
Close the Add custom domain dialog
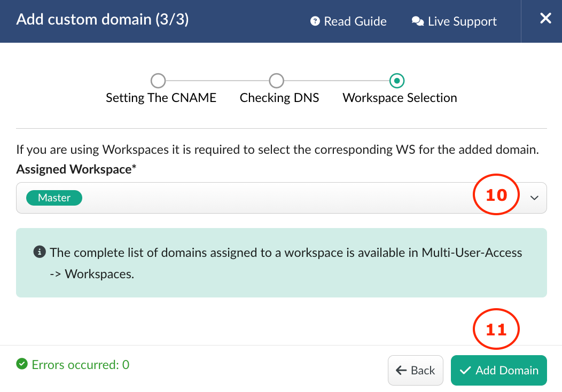coord(545,18)
